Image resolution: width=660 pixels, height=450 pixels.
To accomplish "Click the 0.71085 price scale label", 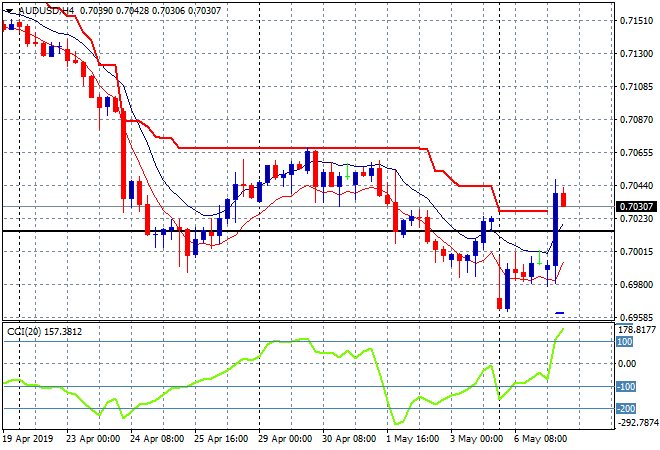I will point(636,87).
